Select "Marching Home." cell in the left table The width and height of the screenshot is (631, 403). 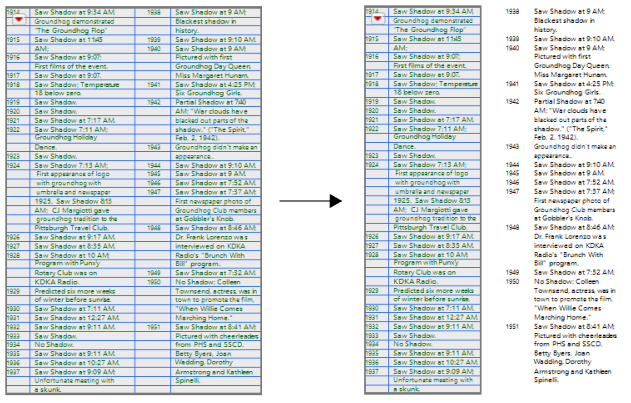(204, 318)
